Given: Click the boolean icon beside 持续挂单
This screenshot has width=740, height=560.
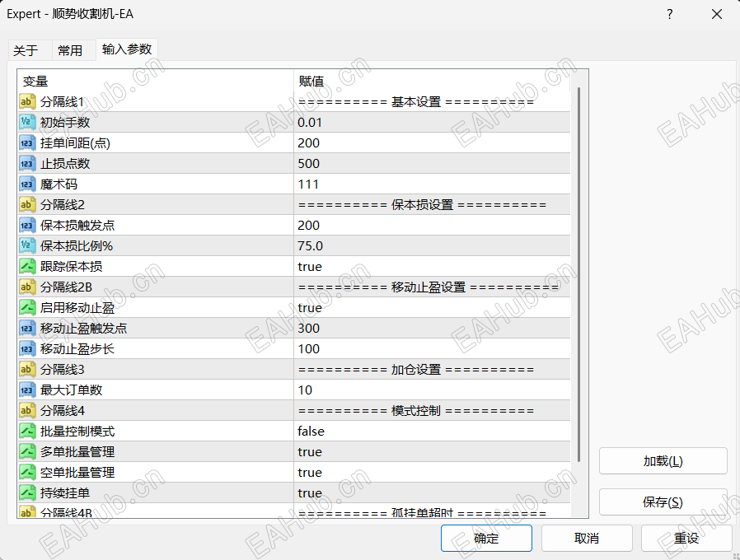Looking at the screenshot, I should pyautogui.click(x=27, y=493).
